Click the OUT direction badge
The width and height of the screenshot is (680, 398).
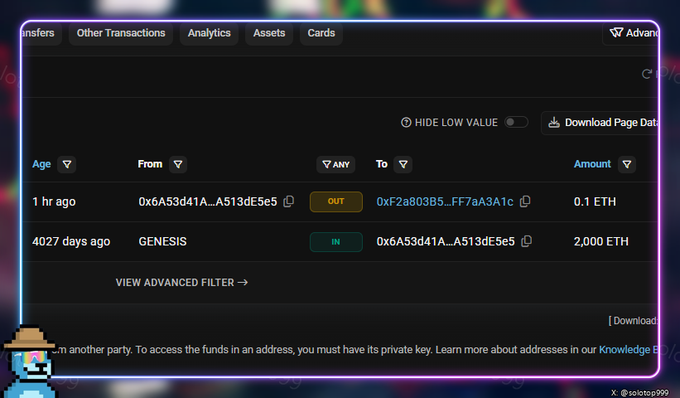point(336,202)
